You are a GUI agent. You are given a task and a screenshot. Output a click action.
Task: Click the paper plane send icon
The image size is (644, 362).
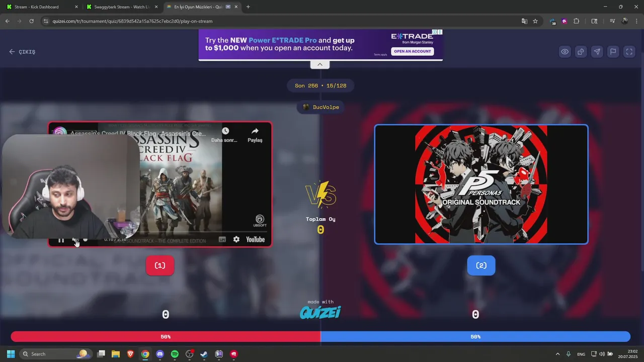click(597, 52)
